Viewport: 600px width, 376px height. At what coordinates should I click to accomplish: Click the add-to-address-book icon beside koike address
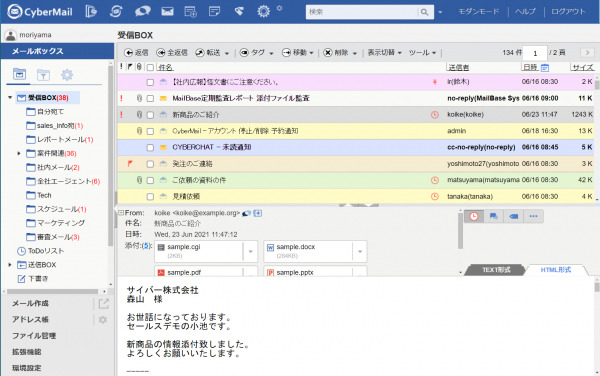click(258, 213)
